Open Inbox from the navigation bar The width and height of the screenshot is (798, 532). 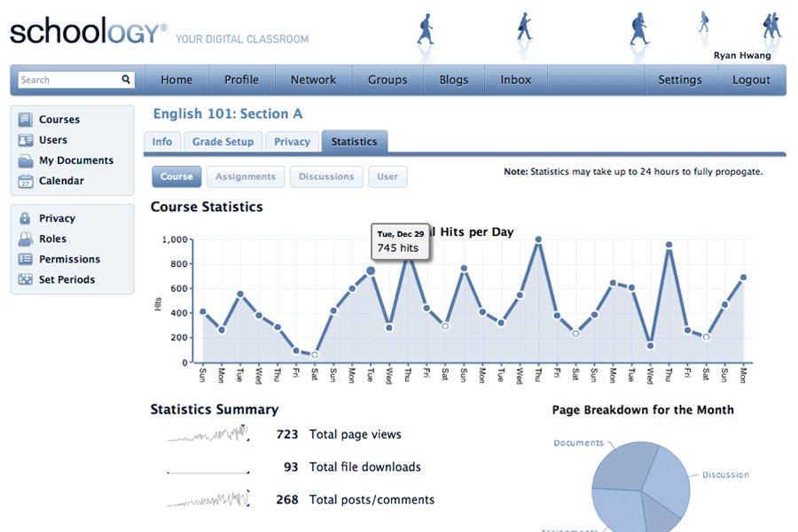pos(515,80)
